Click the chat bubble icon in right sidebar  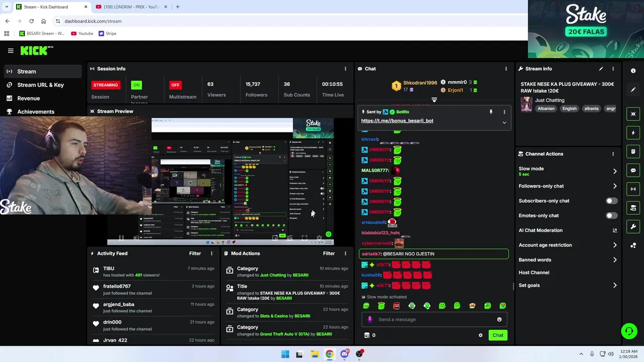click(x=633, y=170)
